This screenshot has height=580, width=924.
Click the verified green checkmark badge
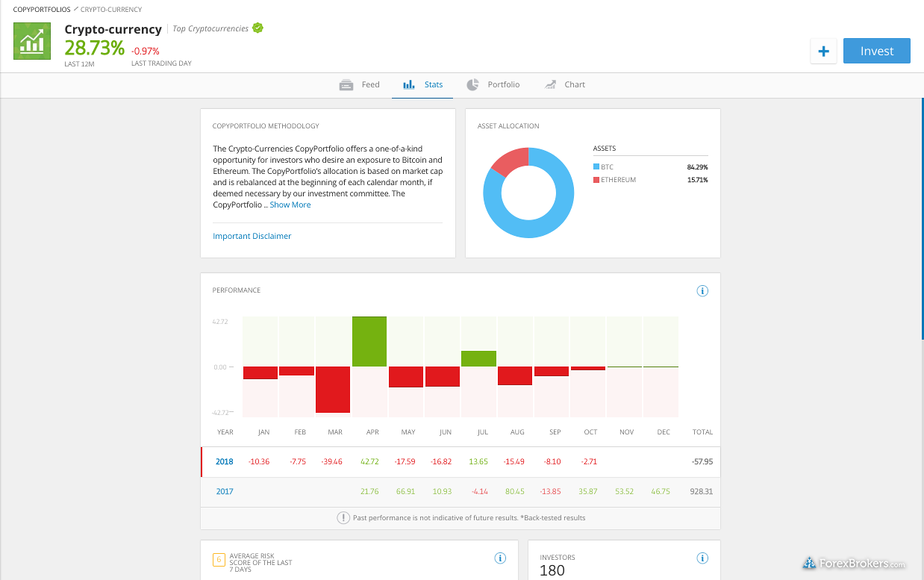click(257, 28)
